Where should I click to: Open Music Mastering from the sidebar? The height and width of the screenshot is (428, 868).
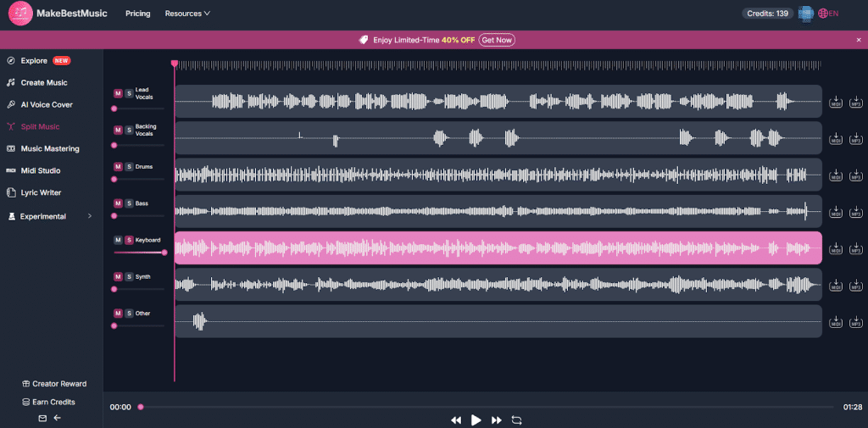coord(49,149)
